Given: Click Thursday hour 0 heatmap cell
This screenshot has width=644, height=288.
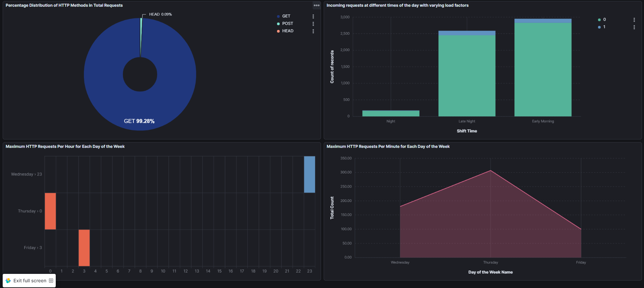Looking at the screenshot, I should pyautogui.click(x=50, y=211).
